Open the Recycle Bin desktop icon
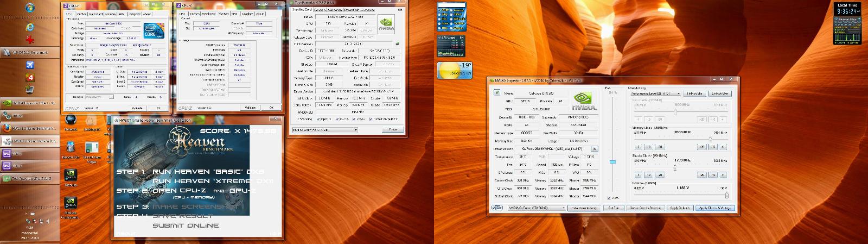Screen dimensions: 868x244 (71, 149)
